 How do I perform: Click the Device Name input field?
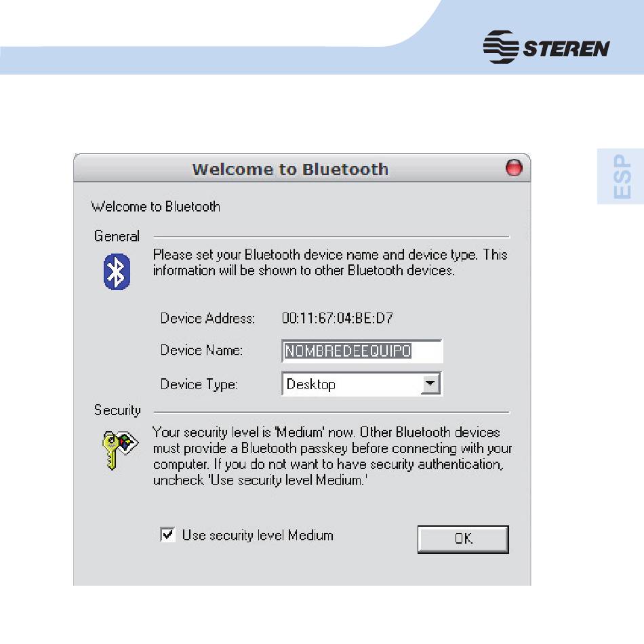(x=362, y=350)
